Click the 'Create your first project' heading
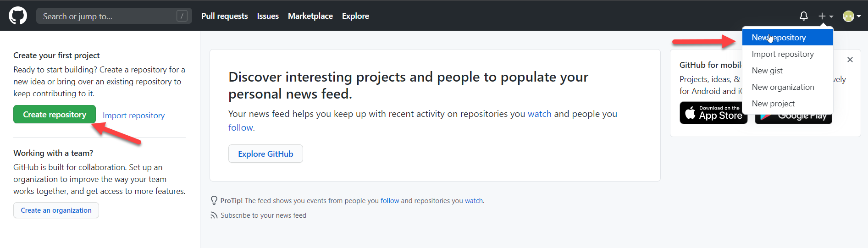Screen dimensions: 868x248 [56, 55]
